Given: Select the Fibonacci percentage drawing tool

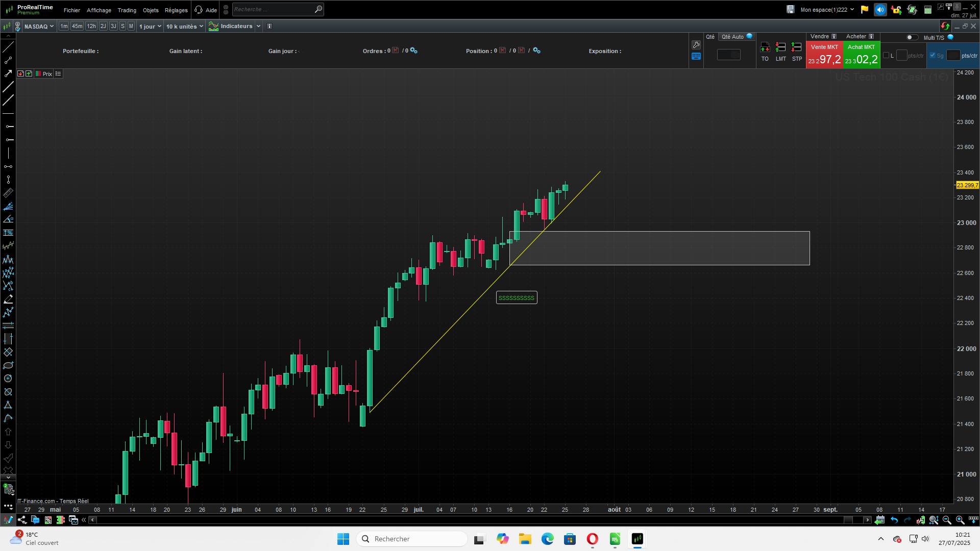Looking at the screenshot, I should pos(8,233).
